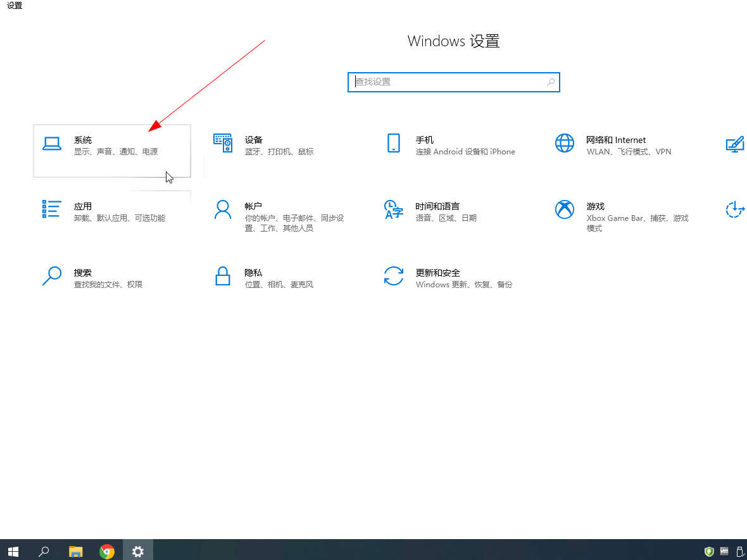
Task: Open the 搜索 magnifier settings category
Action: (52, 276)
